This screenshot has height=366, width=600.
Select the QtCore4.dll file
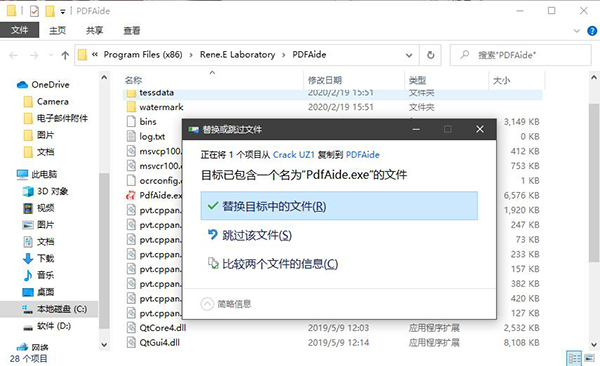(163, 328)
